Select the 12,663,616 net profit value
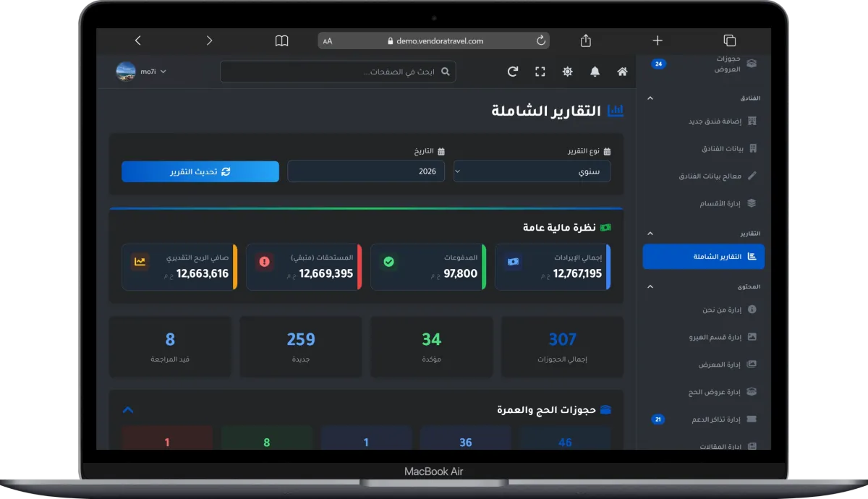This screenshot has width=868, height=499. (x=203, y=273)
